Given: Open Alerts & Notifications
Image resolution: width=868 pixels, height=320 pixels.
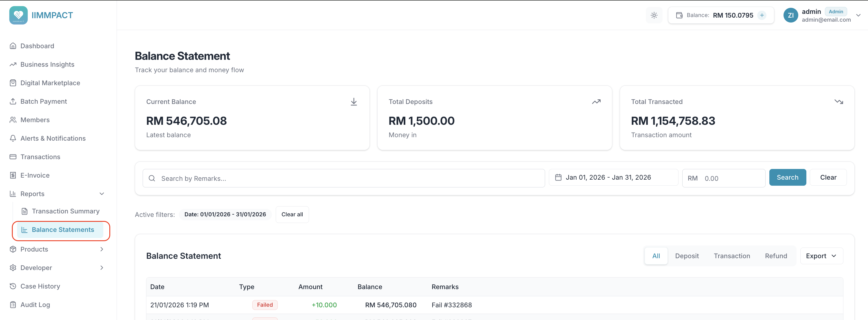Looking at the screenshot, I should tap(53, 138).
